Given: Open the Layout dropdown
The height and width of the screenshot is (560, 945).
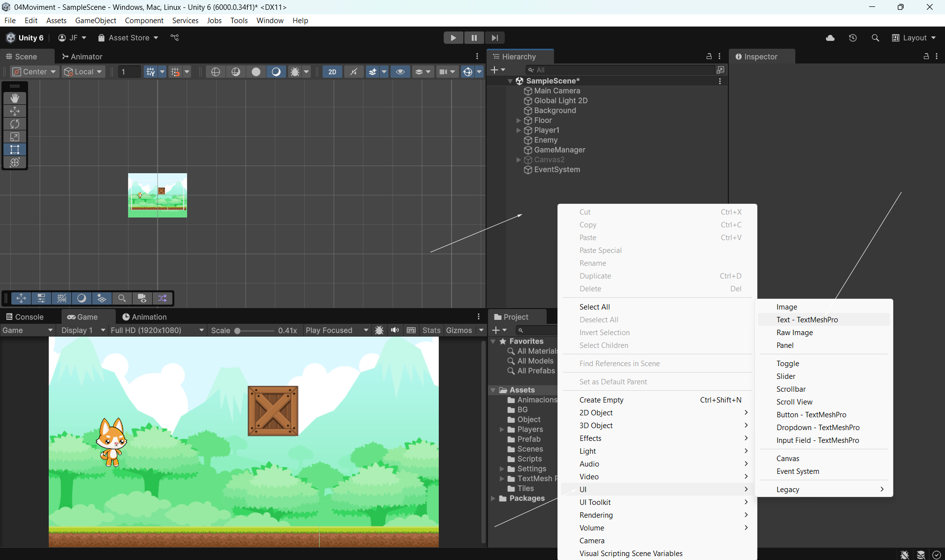Looking at the screenshot, I should click(914, 38).
